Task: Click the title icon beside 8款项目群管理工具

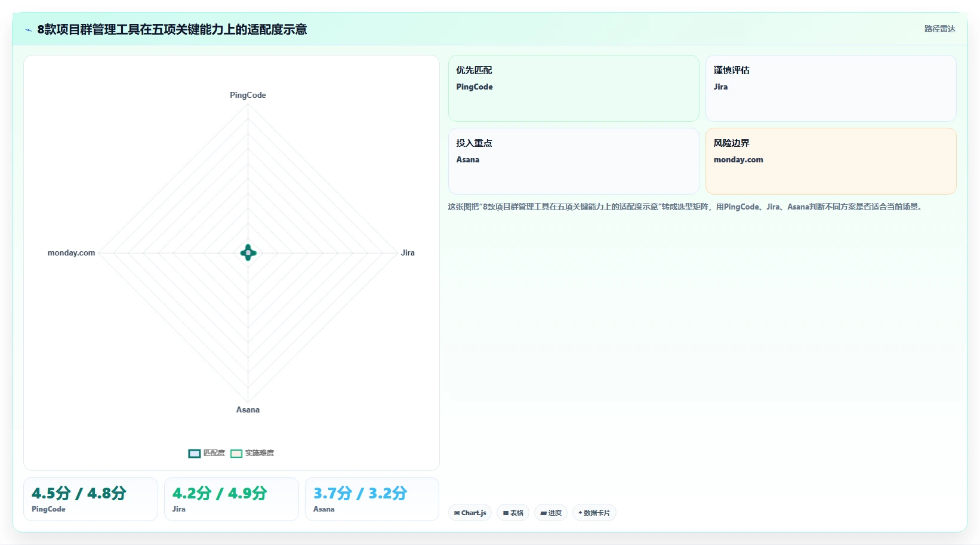Action: coord(28,30)
